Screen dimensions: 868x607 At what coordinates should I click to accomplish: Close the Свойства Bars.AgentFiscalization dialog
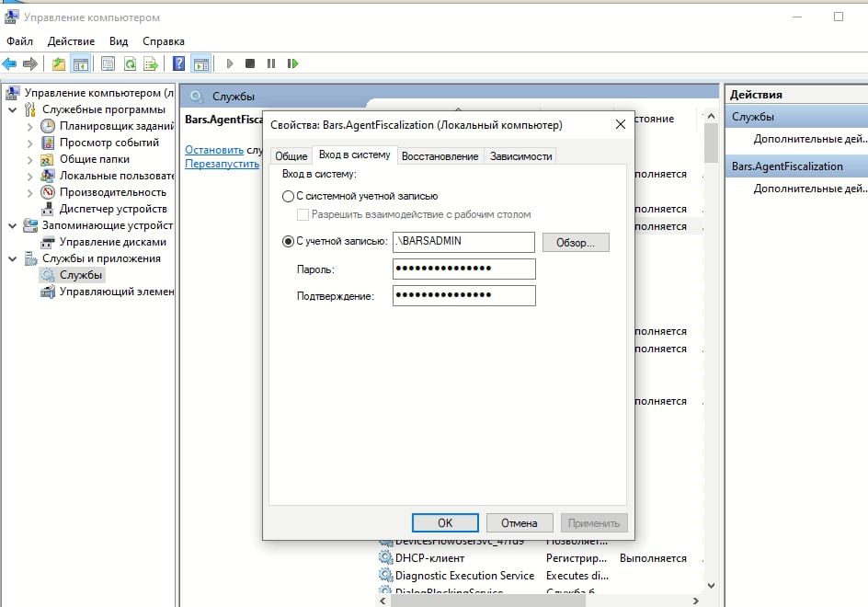click(621, 124)
